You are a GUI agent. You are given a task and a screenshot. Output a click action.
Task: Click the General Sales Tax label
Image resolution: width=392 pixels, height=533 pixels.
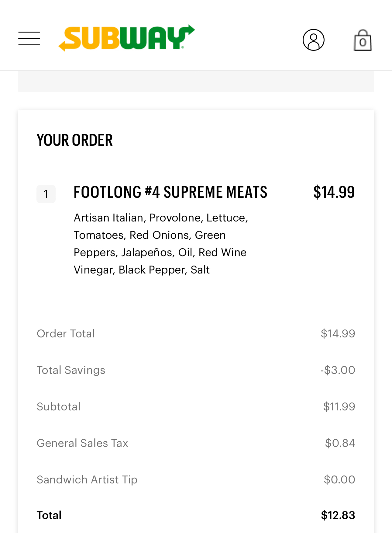[x=82, y=443]
